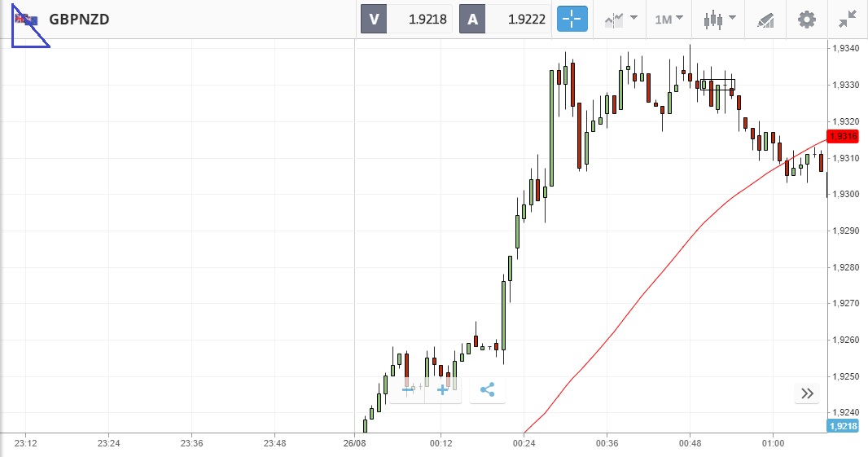Viewport: 868px width, 457px height.
Task: Click the collapse chart arrows icon
Action: (x=848, y=19)
